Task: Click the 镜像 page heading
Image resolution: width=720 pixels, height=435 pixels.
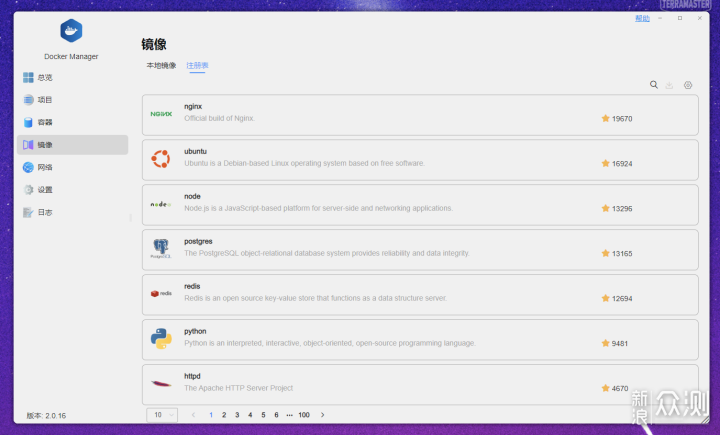Action: 154,44
